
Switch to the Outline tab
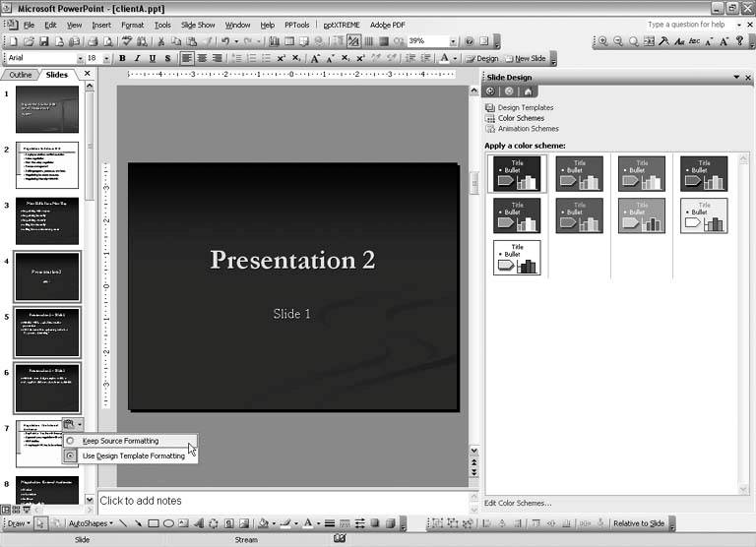tap(21, 75)
